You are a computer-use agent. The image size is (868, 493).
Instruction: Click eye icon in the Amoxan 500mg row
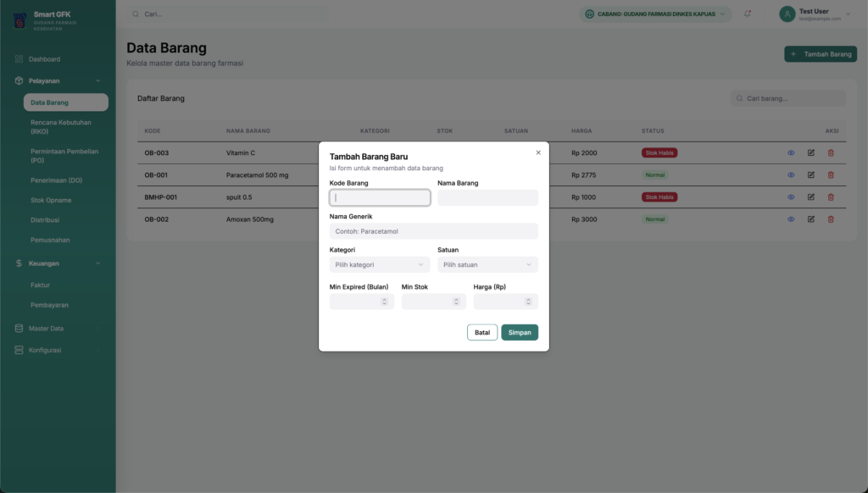[791, 219]
